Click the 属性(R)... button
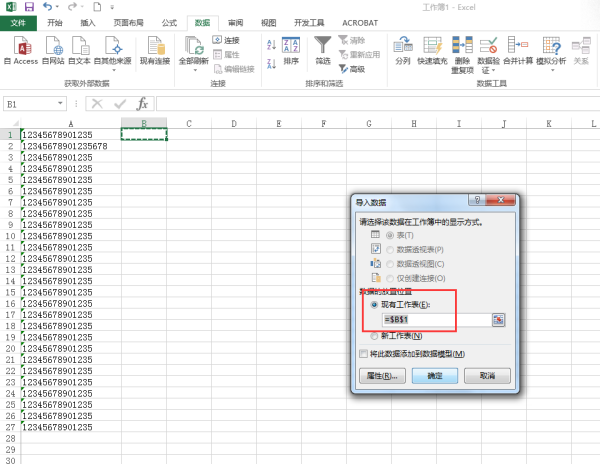 (x=380, y=376)
